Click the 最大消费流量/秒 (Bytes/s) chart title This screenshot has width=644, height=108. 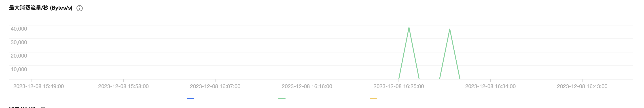41,8
